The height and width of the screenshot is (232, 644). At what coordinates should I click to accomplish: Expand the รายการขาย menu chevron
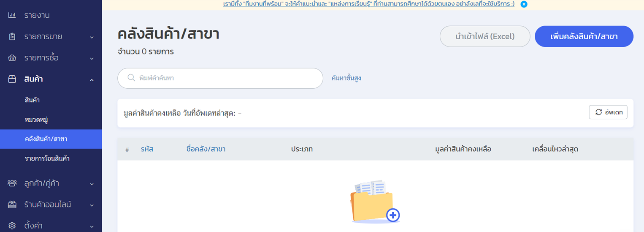pos(92,37)
